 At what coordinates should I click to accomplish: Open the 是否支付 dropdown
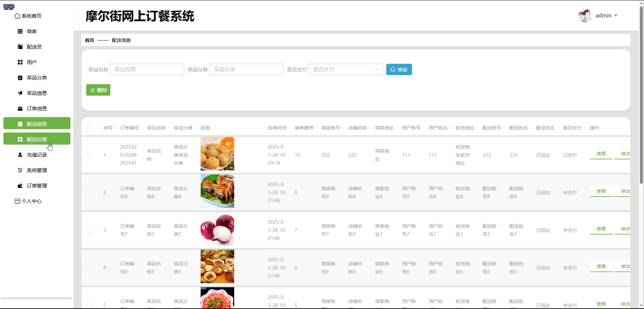[346, 69]
